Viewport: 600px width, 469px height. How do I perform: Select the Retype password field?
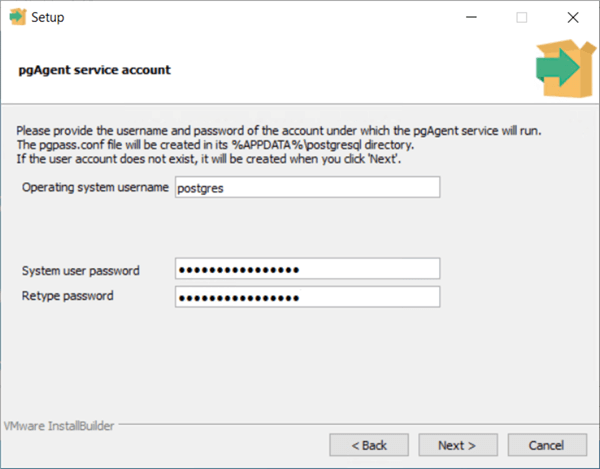coord(306,296)
